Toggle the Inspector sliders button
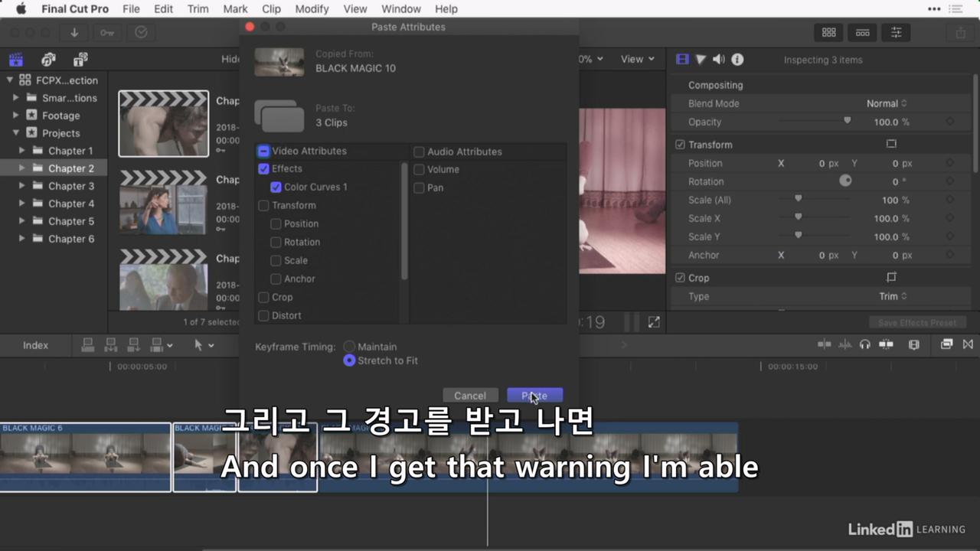 (896, 32)
